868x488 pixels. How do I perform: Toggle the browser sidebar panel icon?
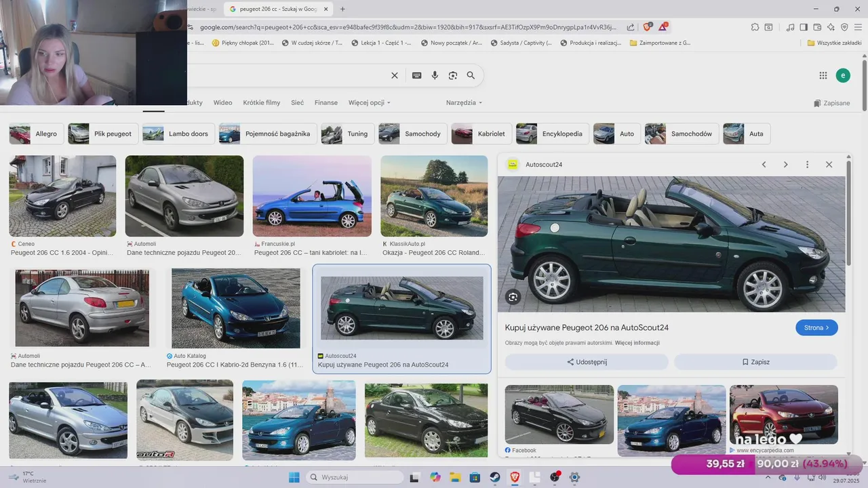(x=804, y=27)
